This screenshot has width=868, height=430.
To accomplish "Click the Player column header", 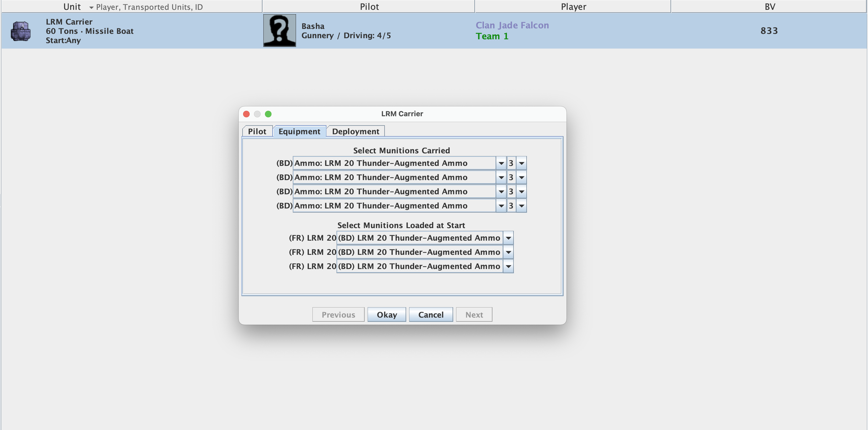I will click(x=573, y=6).
